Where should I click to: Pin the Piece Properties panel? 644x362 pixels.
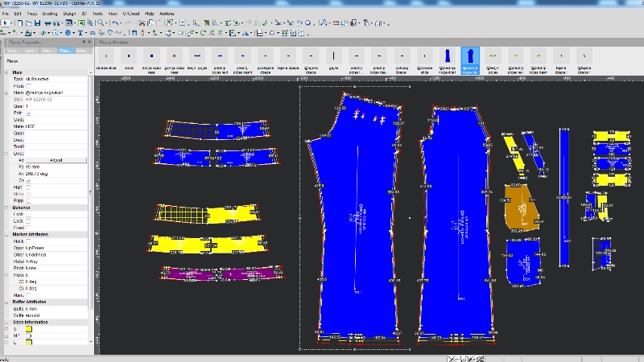click(x=82, y=42)
